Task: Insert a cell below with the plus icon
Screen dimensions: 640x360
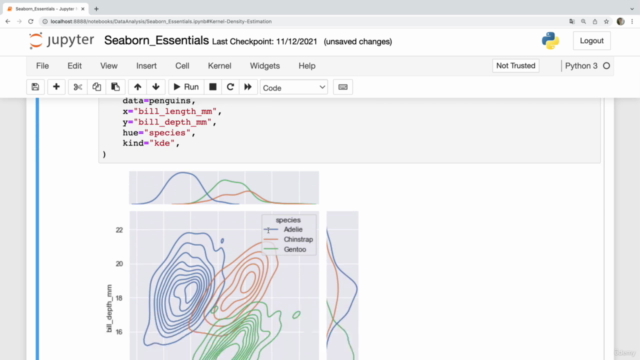Action: pos(56,87)
